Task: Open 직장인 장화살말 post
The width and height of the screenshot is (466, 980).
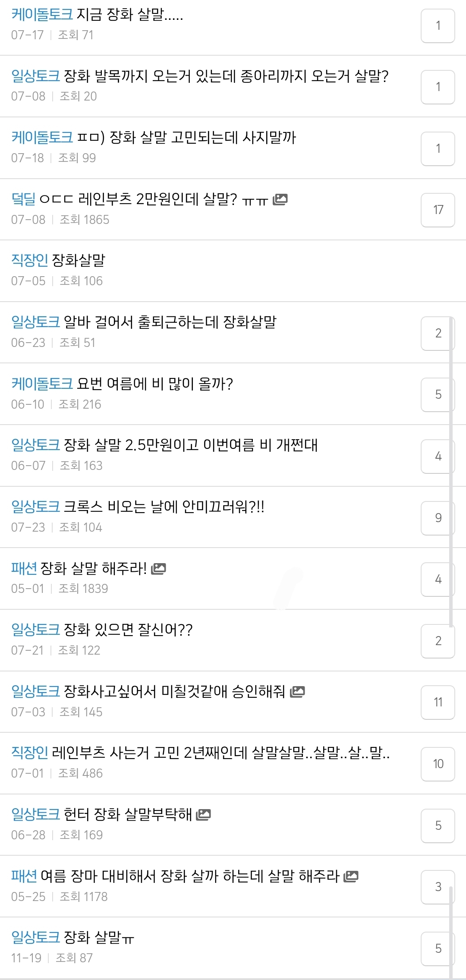Action: [x=78, y=260]
